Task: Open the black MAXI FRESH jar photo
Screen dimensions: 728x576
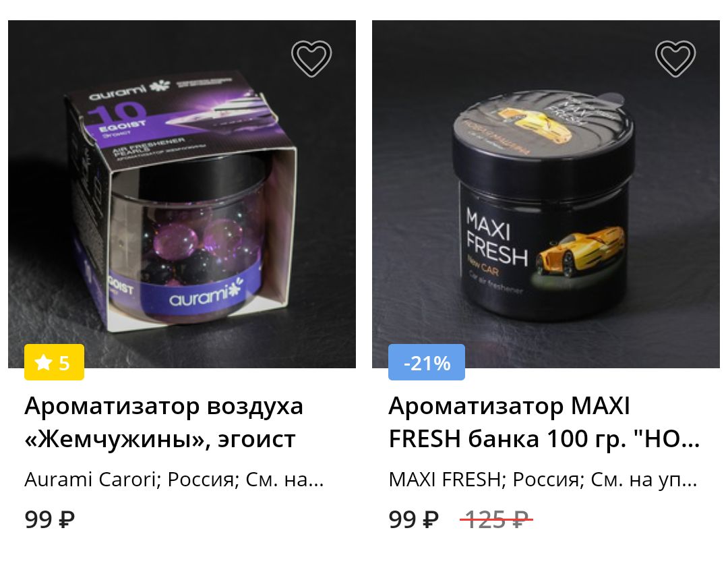Action: 546,194
